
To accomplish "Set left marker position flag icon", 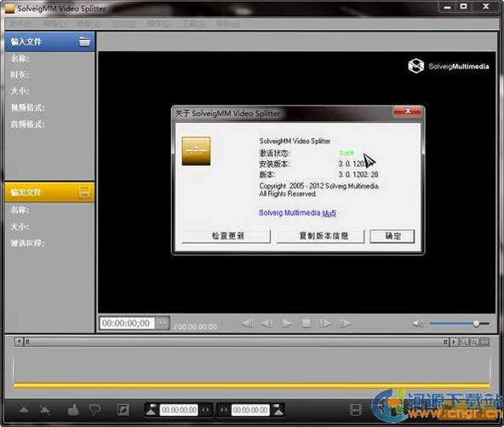I will (152, 410).
